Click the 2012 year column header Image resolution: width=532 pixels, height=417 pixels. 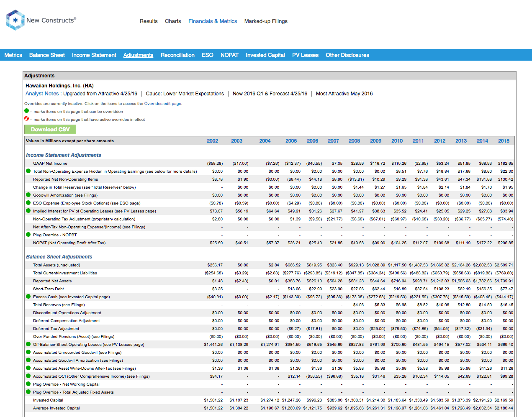440,141
